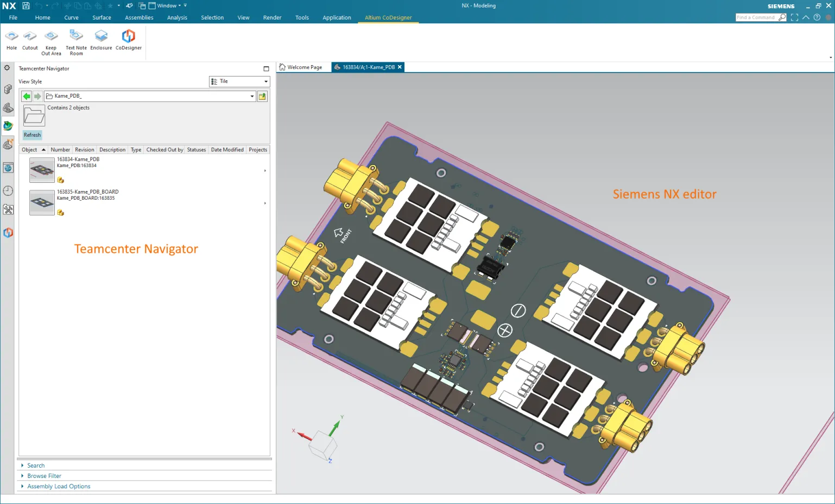Save the file using the title-bar disk icon
835x504 pixels.
[x=26, y=6]
